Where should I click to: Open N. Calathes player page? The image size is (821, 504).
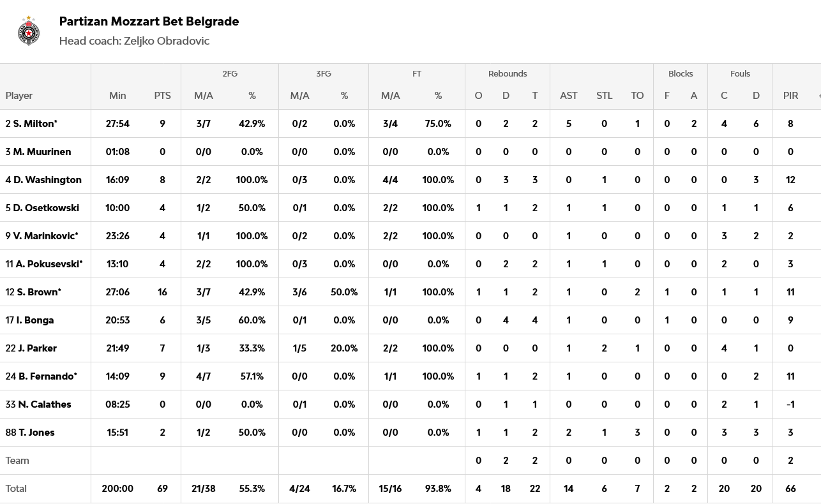coord(45,404)
